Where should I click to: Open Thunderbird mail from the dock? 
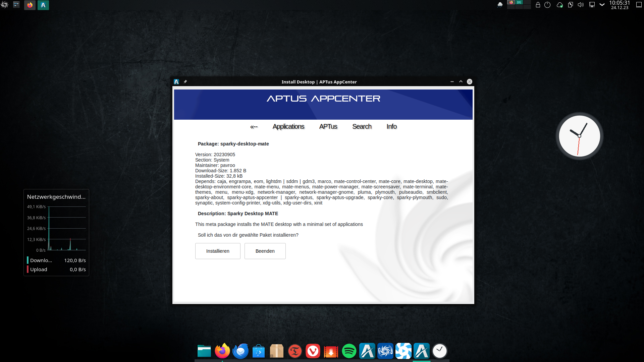coord(240,351)
